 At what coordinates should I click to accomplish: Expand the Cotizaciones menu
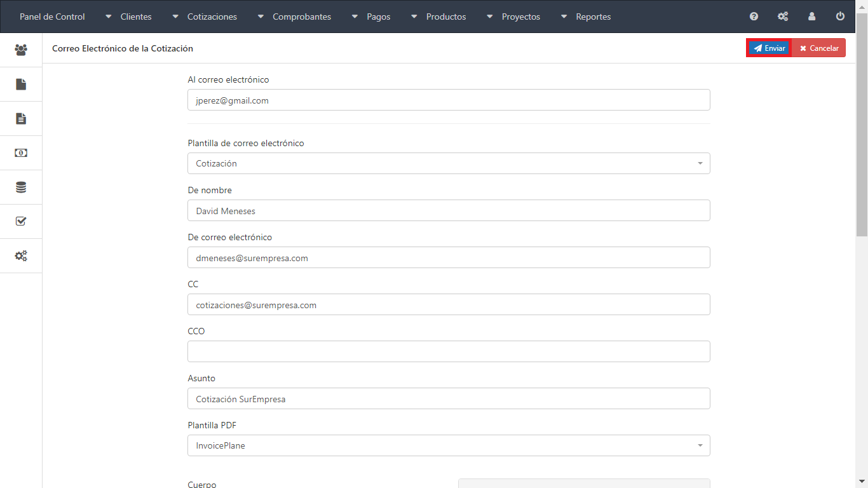point(205,17)
